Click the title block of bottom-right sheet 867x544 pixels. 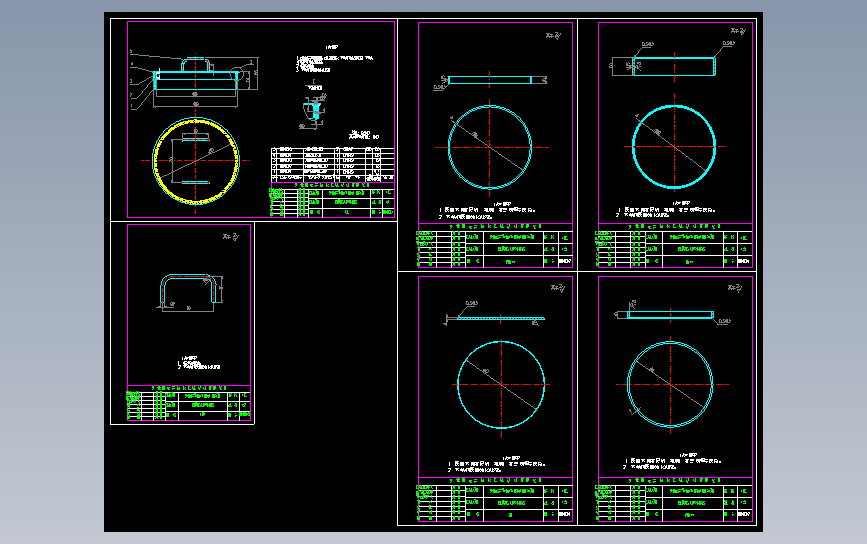(673, 500)
